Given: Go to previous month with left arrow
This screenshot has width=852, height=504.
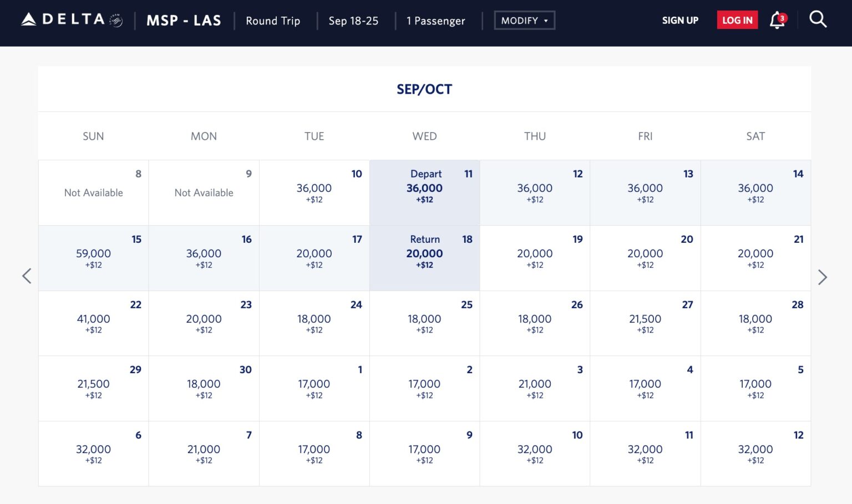Looking at the screenshot, I should [27, 276].
